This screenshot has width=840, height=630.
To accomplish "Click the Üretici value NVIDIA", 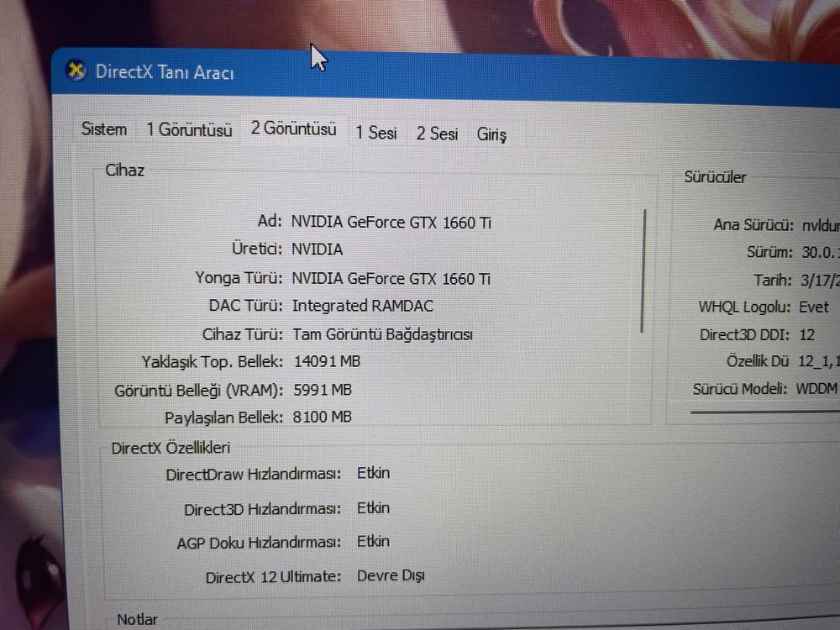I will point(318,249).
